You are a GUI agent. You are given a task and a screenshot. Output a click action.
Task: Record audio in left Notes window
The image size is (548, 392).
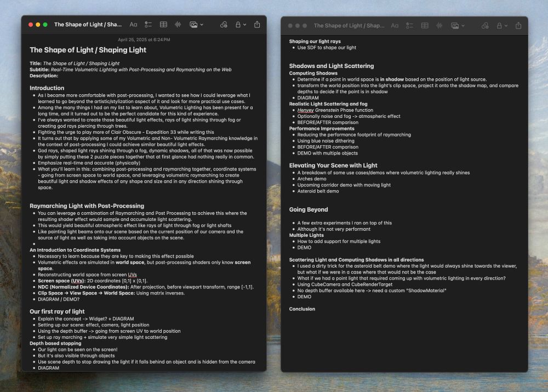pos(178,25)
